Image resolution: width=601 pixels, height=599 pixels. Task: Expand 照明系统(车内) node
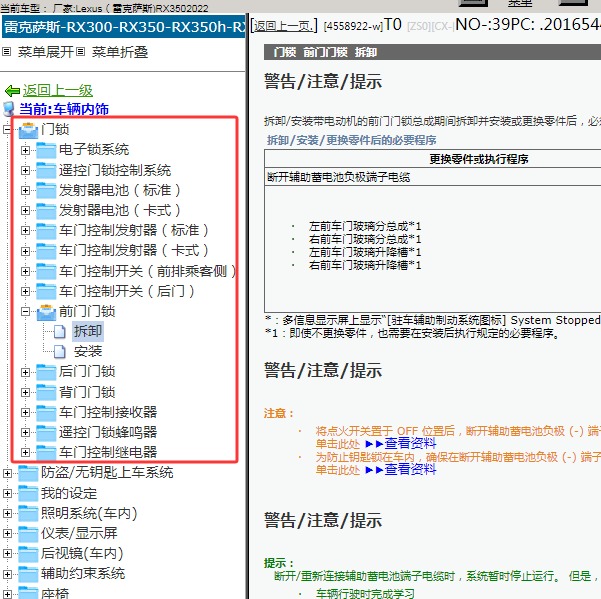click(7, 514)
